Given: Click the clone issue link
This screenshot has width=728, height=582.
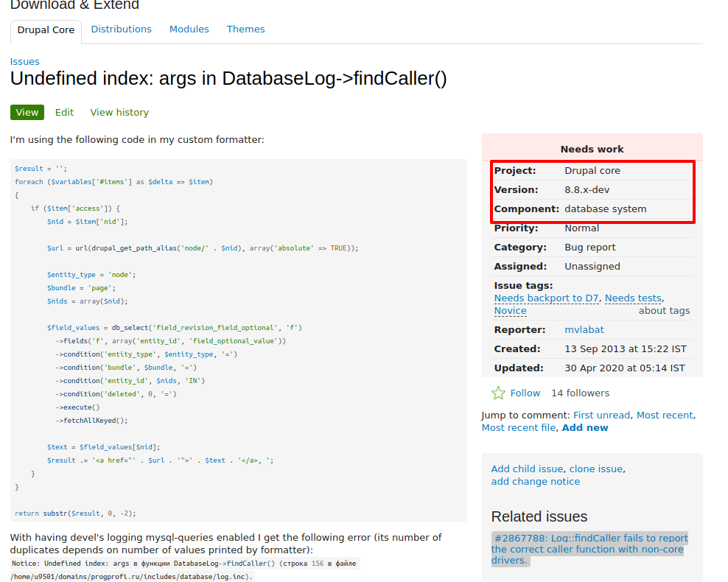Looking at the screenshot, I should coord(595,469).
